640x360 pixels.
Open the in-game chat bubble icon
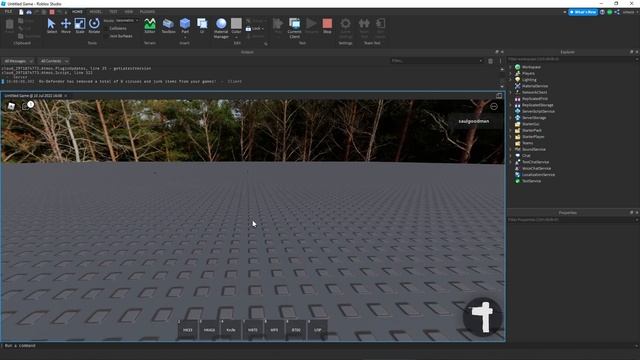pos(27,106)
